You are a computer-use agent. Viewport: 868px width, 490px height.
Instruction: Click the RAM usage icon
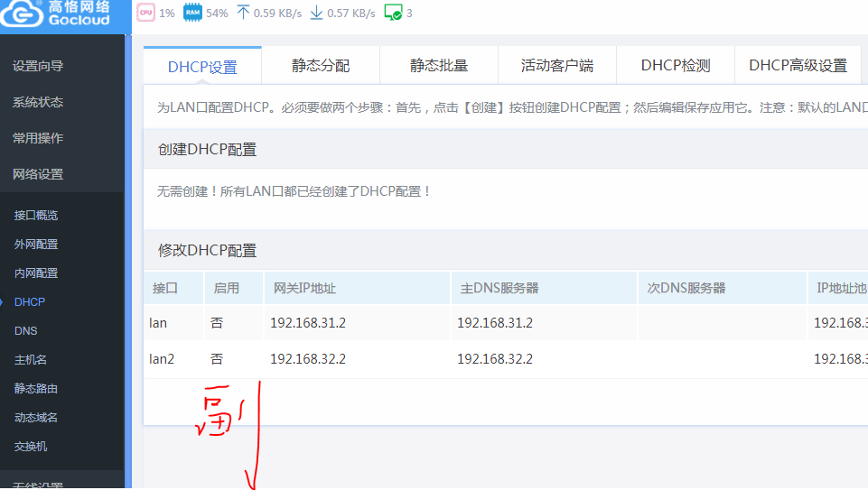[x=192, y=12]
